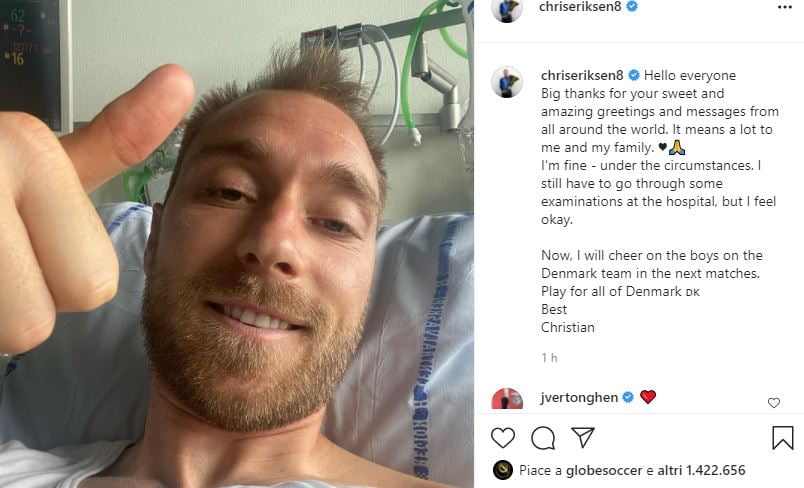Open chriseriksen8 username in the caption
The image size is (804, 488).
pyautogui.click(x=582, y=75)
